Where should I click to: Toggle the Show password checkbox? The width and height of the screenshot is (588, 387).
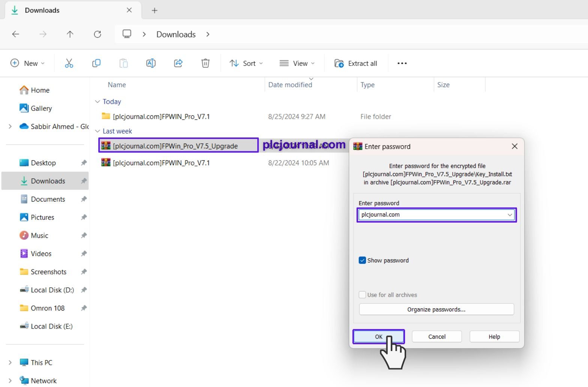pyautogui.click(x=362, y=260)
